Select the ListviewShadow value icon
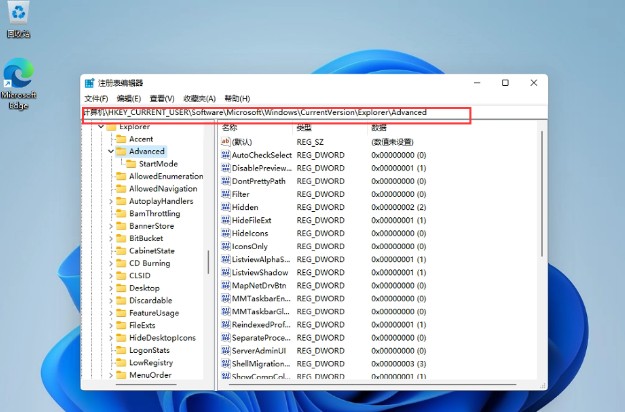The width and height of the screenshot is (625, 412). click(x=226, y=272)
